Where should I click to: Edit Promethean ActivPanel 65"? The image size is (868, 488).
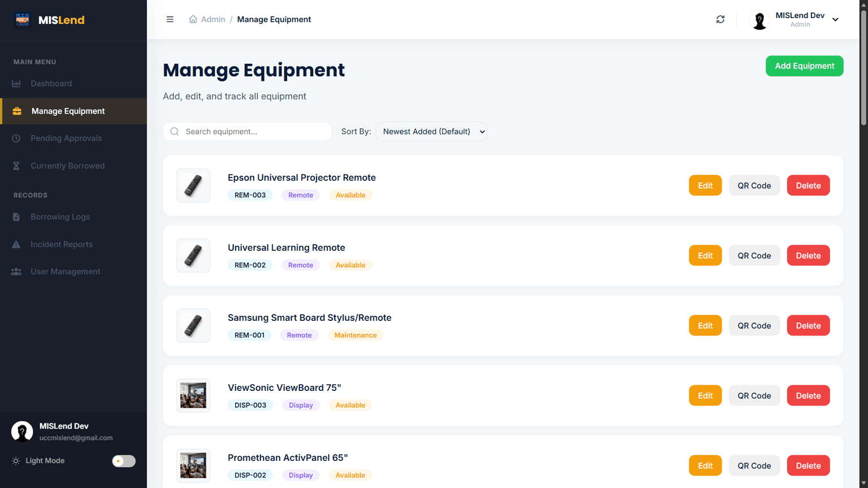tap(705, 465)
